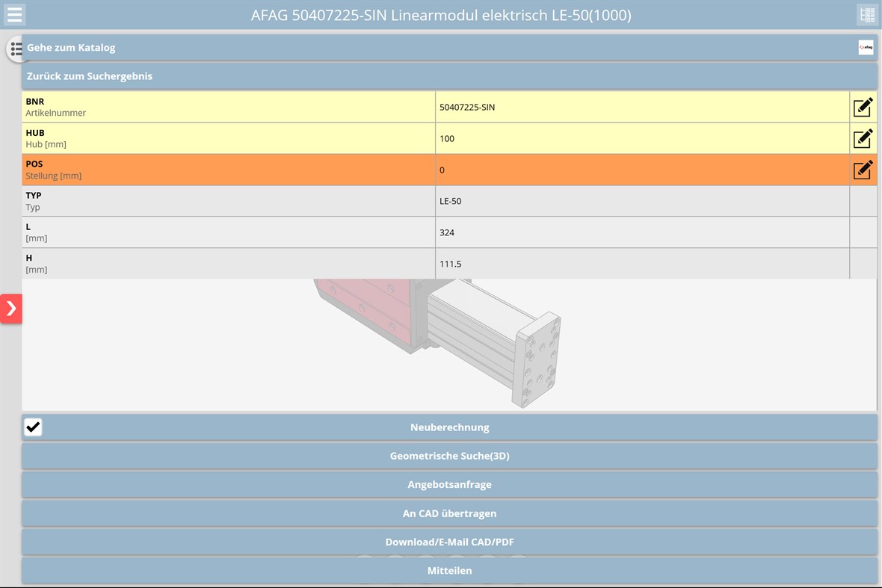Open the hamburger menu
The image size is (882, 588).
(15, 15)
